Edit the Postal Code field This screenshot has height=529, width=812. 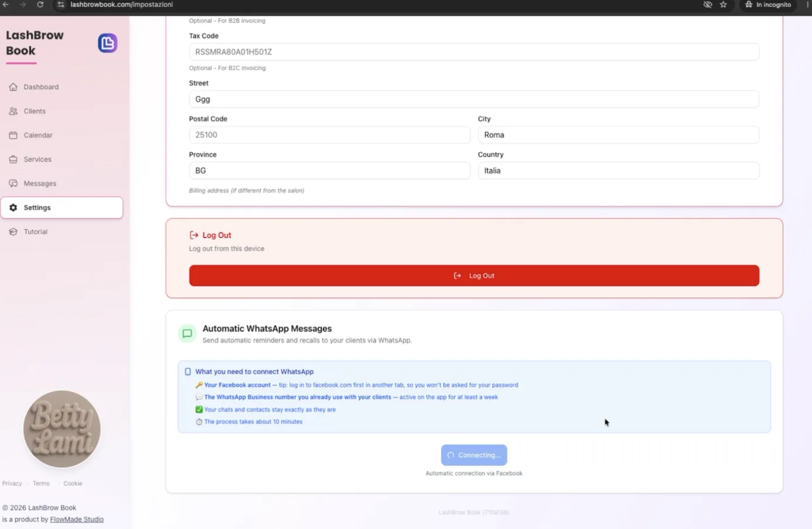pos(329,135)
